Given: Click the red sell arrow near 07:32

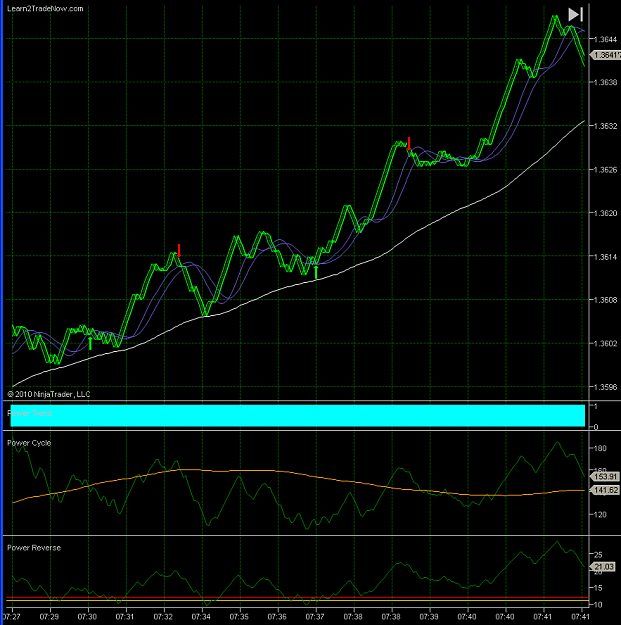Looking at the screenshot, I should [179, 251].
